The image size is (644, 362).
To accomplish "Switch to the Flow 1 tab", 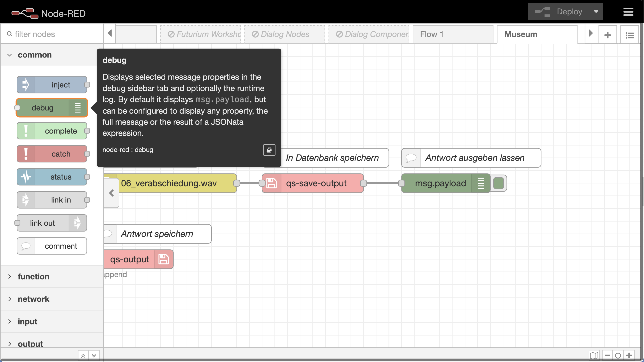I will pyautogui.click(x=453, y=34).
